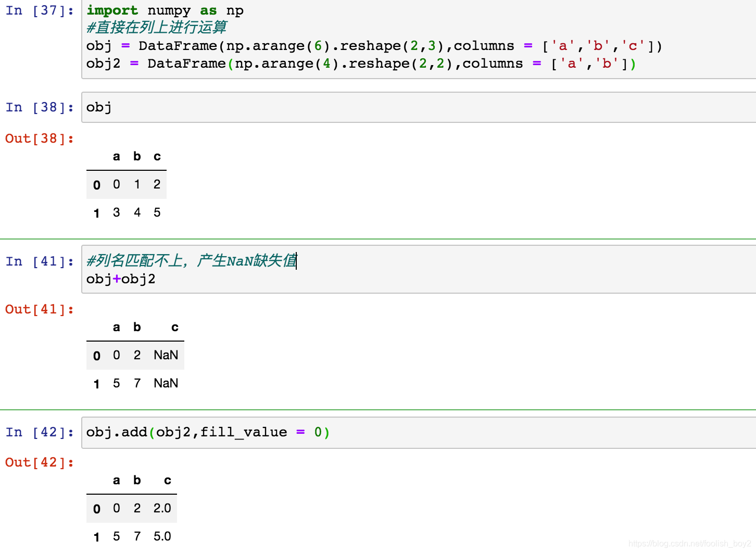Click the In [42] prompt label
The height and width of the screenshot is (553, 756).
click(x=40, y=432)
